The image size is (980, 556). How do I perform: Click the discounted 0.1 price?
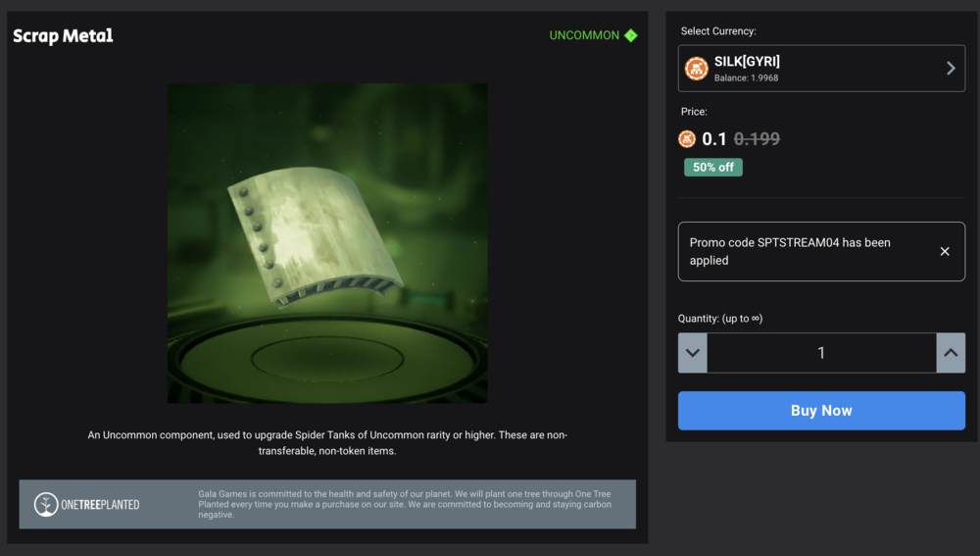pos(714,139)
